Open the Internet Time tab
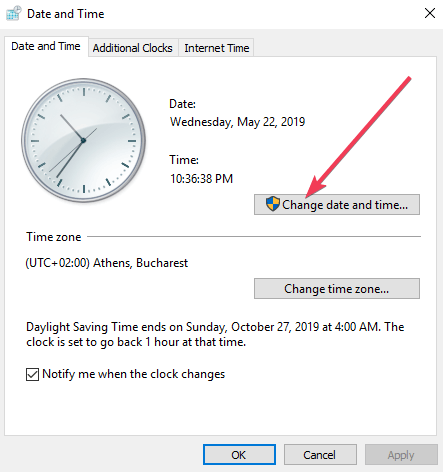This screenshot has height=472, width=443. (217, 48)
